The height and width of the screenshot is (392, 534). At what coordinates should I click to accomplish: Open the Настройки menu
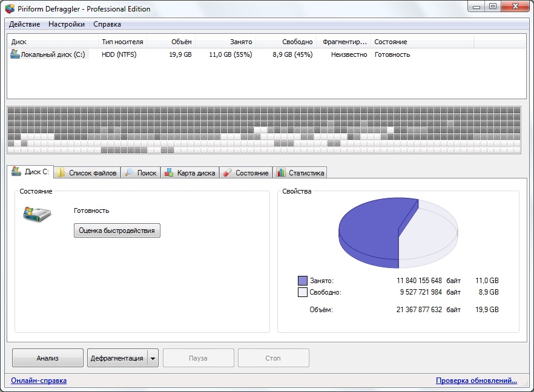click(x=67, y=24)
